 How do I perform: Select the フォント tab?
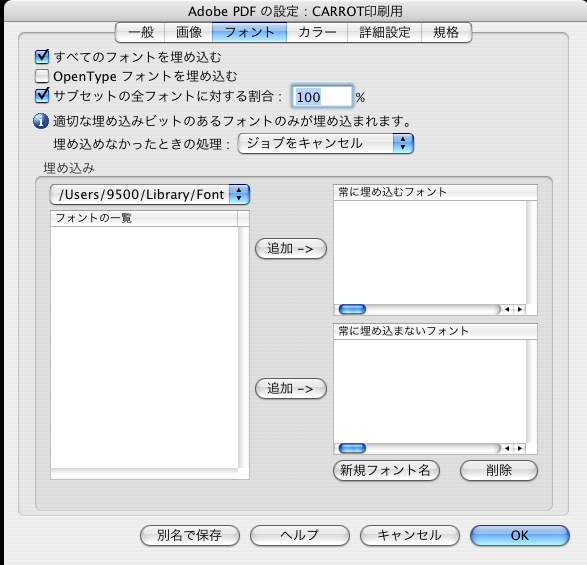pos(249,32)
